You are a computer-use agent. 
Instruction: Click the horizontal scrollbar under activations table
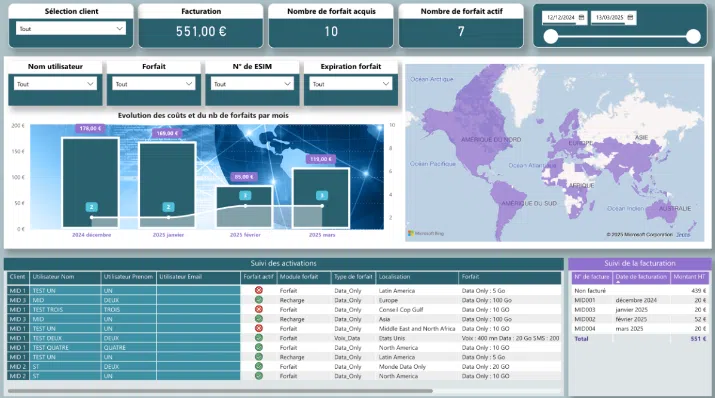(x=220, y=391)
